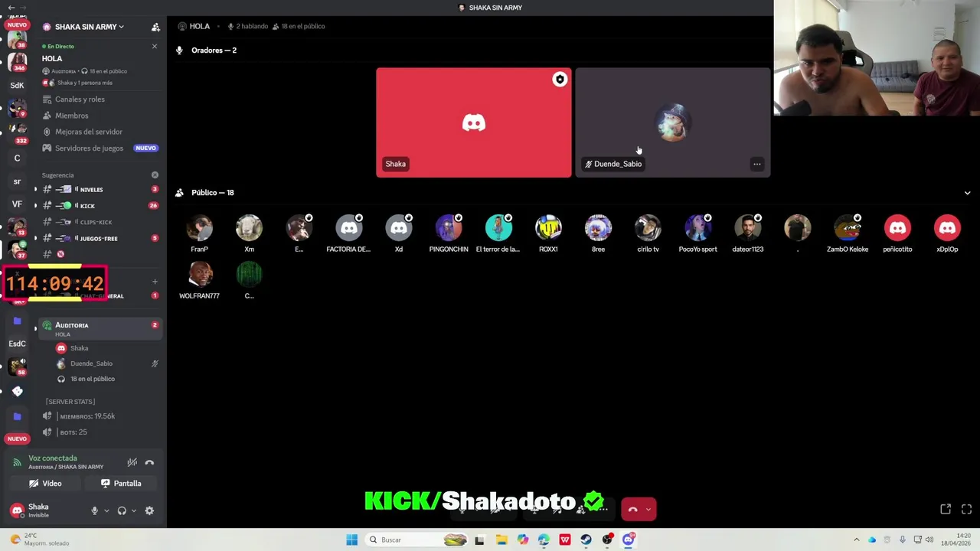Open the Microsoft Edge icon in taskbar
Screen dimensions: 980x551
[x=544, y=540]
